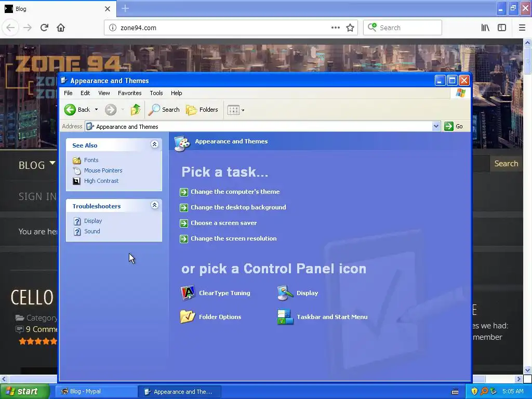This screenshot has width=532, height=399.
Task: Open the Favorites menu
Action: click(129, 93)
